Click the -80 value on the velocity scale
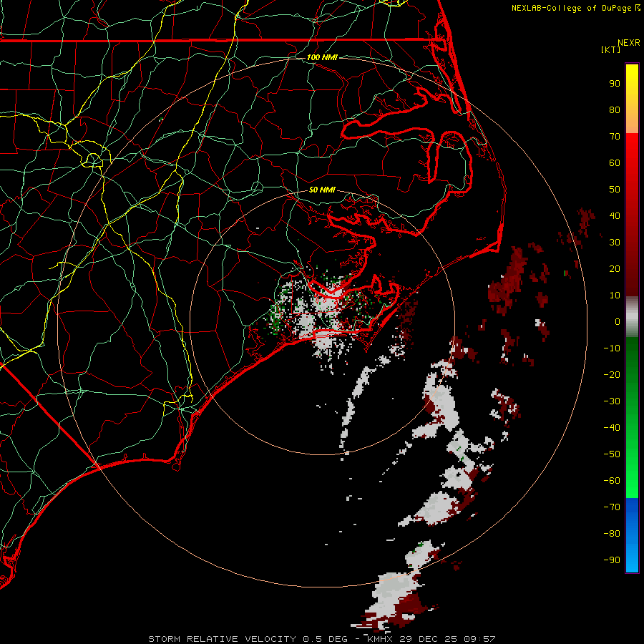644x644 pixels. click(612, 534)
